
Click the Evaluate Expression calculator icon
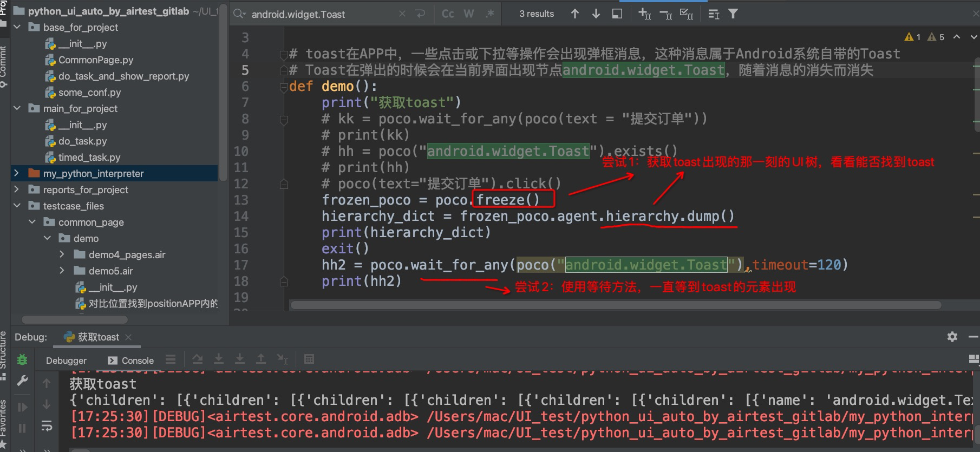point(309,359)
